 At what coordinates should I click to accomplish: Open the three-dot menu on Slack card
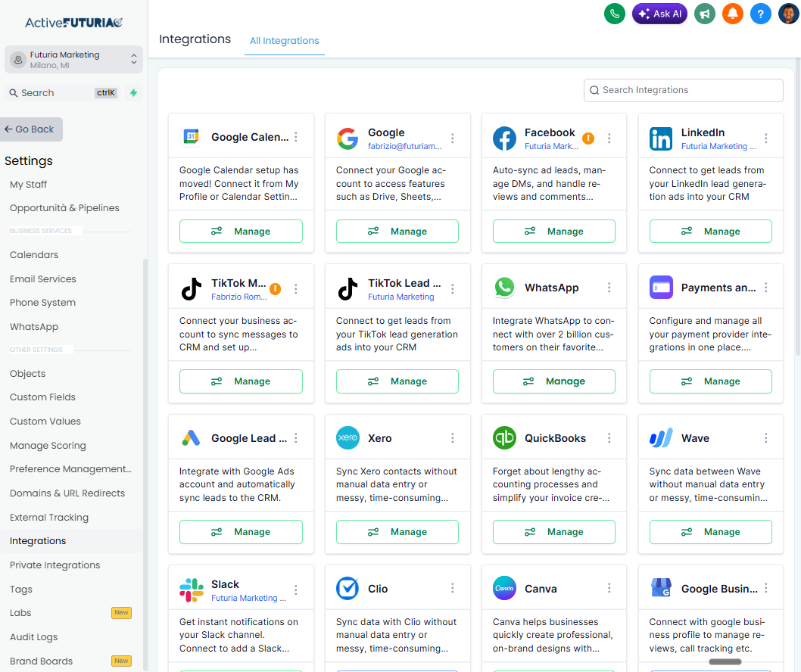pos(296,590)
